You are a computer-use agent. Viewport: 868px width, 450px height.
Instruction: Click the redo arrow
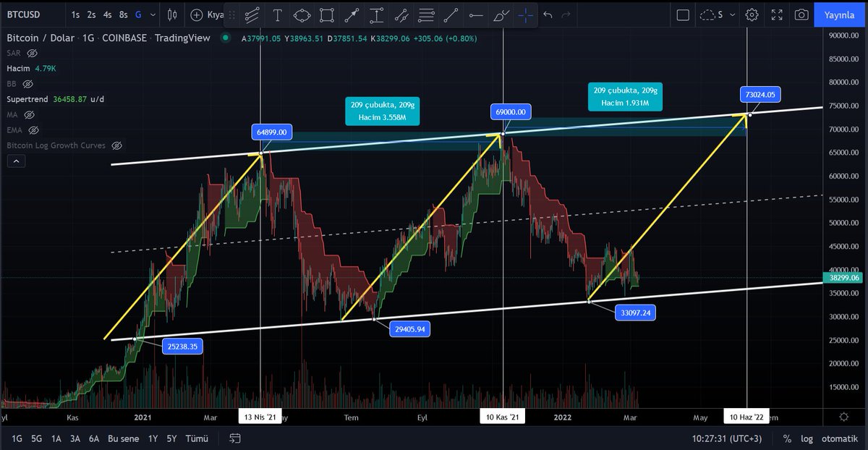coord(566,14)
